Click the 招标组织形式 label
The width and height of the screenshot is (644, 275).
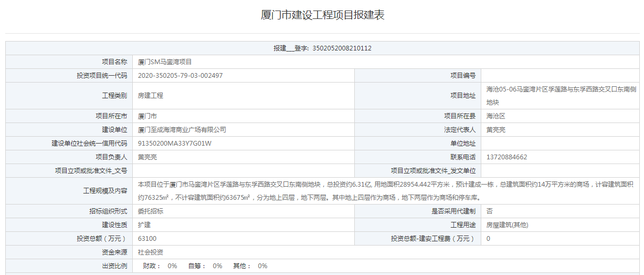(x=108, y=211)
